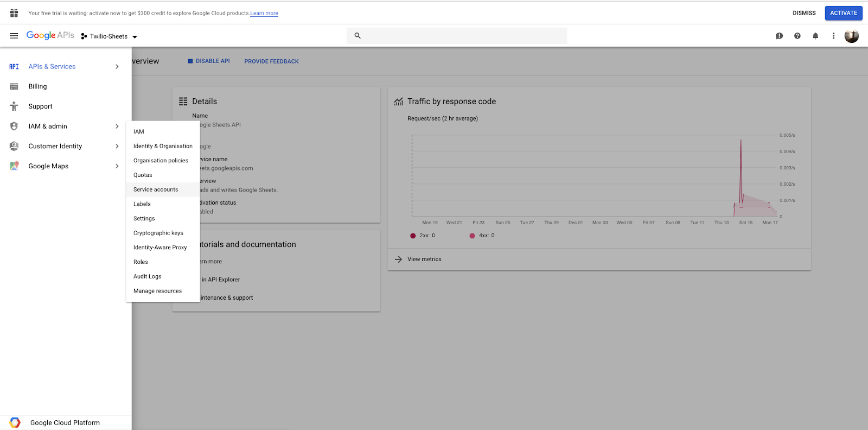
Task: Select Identity & Organisation submenu item
Action: tap(163, 146)
